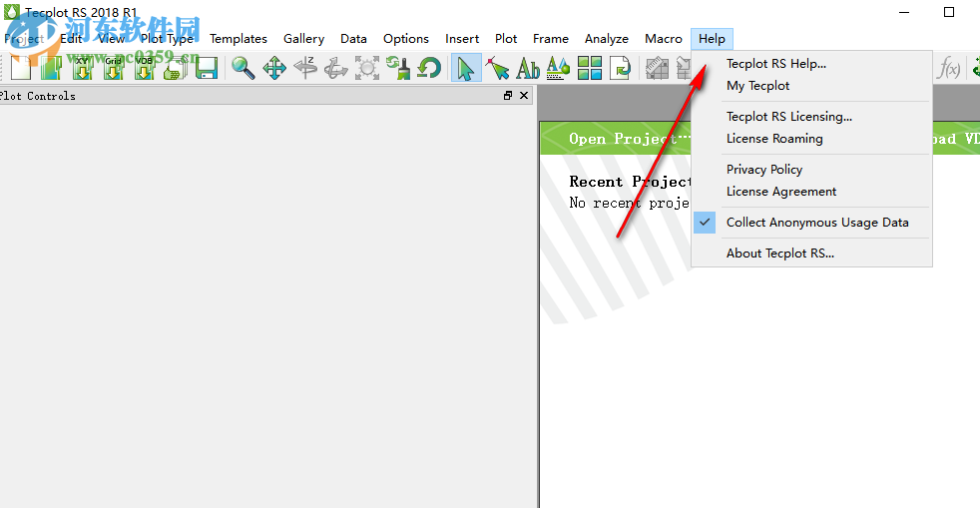This screenshot has height=508, width=980.
Task: Click the Plot Controls panel title
Action: [38, 96]
